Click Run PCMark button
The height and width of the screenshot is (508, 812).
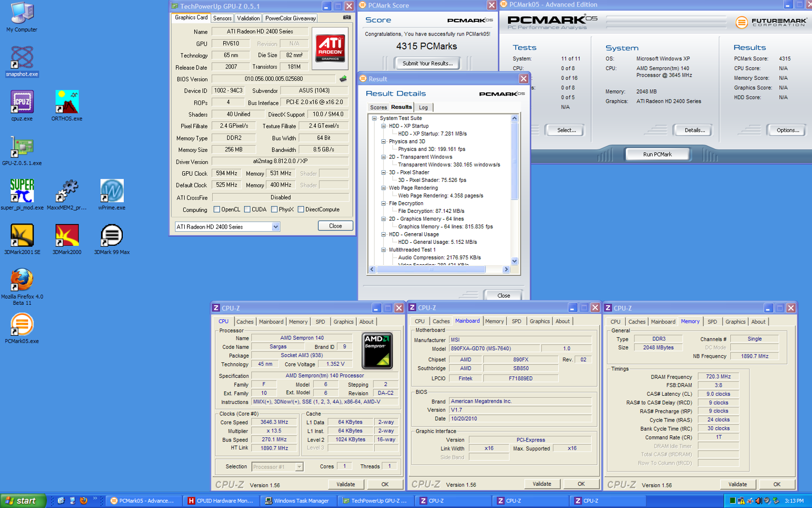pos(657,154)
